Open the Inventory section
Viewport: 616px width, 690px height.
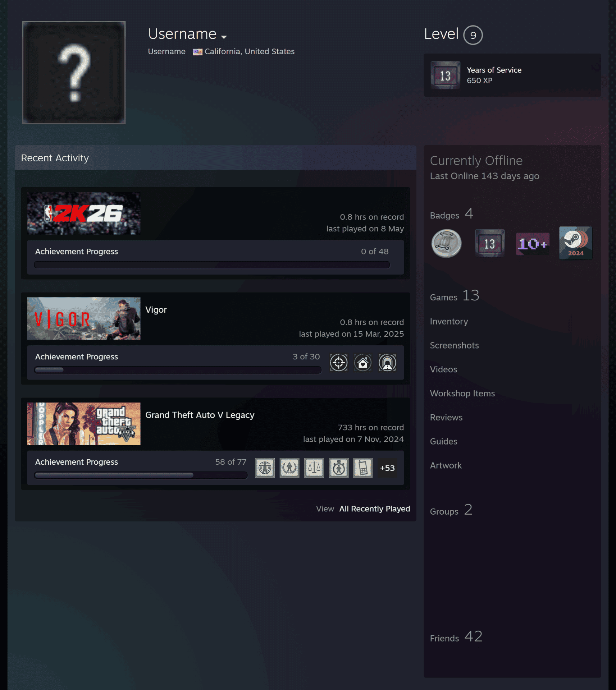click(x=449, y=322)
